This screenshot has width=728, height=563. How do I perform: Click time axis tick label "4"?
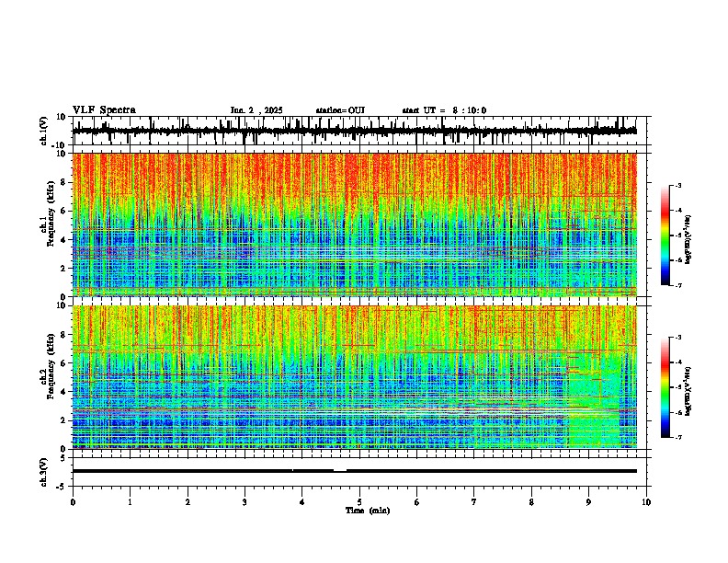(302, 502)
